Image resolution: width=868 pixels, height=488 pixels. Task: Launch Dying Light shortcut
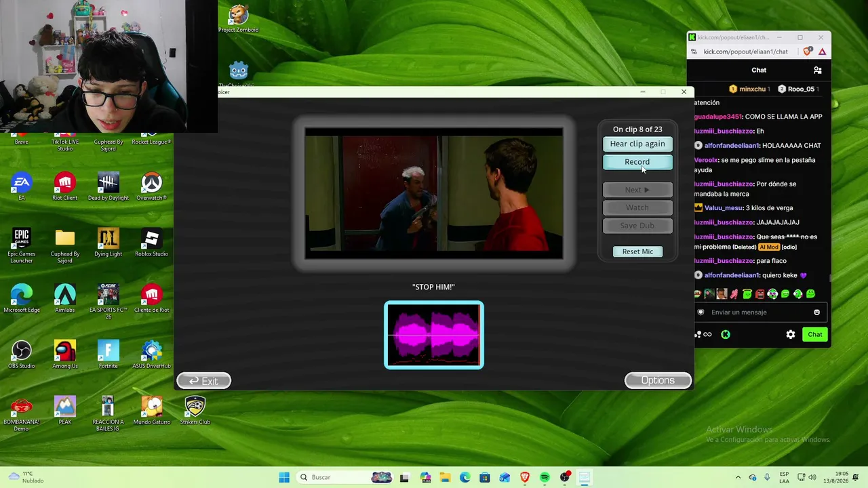click(x=108, y=243)
